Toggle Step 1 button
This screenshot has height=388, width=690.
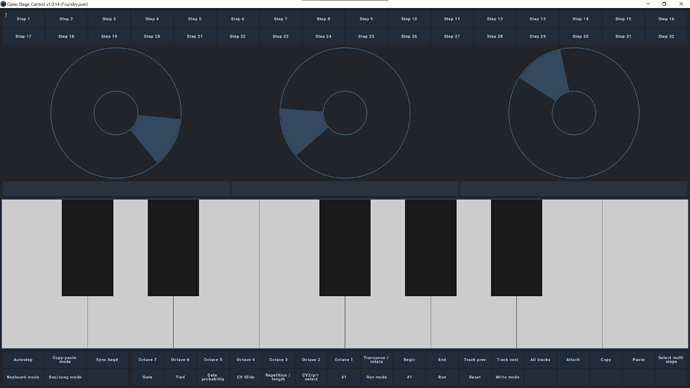pyautogui.click(x=23, y=19)
